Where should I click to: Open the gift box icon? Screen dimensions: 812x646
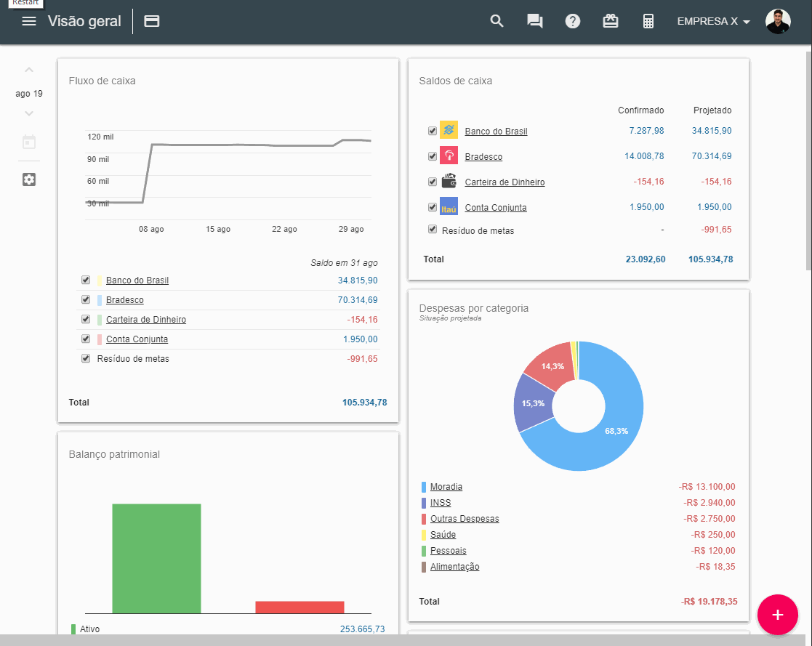pos(611,21)
